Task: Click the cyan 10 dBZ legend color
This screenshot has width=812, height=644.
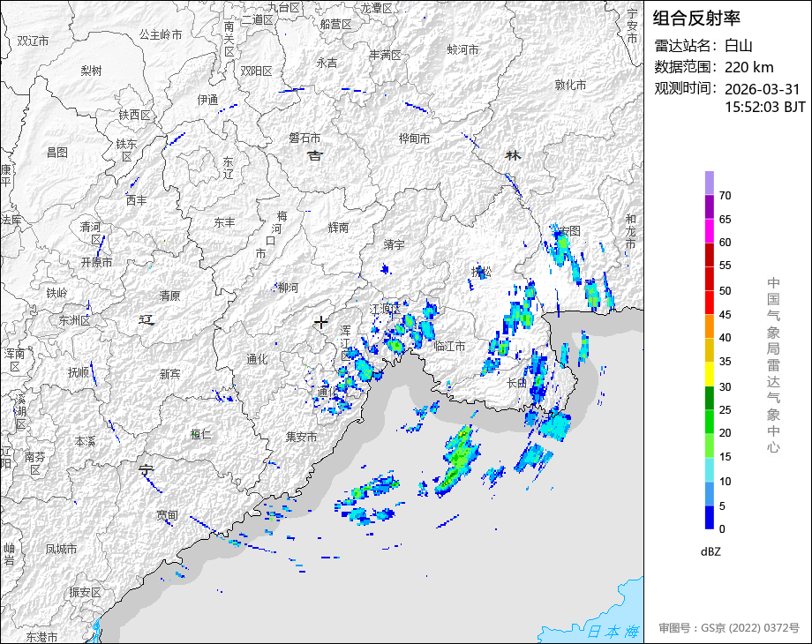Action: [x=710, y=469]
